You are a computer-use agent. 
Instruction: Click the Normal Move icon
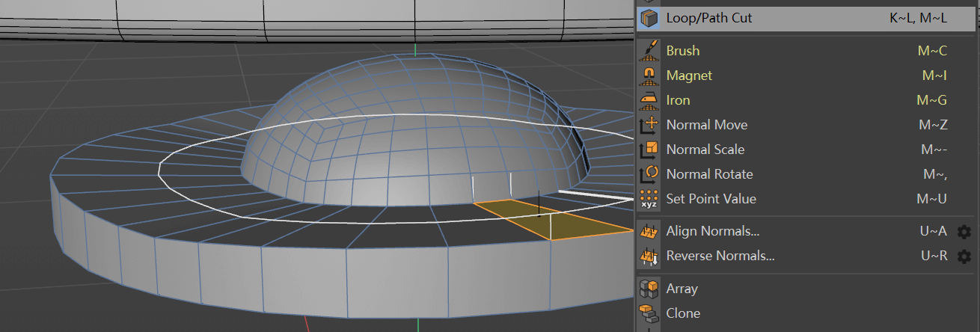point(649,125)
